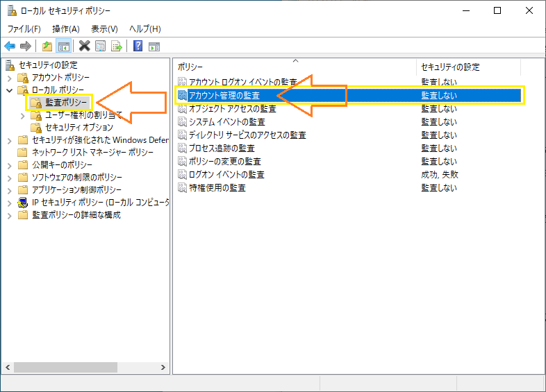Open the ヘルプ(H) menu
This screenshot has width=546, height=392.
pyautogui.click(x=145, y=29)
